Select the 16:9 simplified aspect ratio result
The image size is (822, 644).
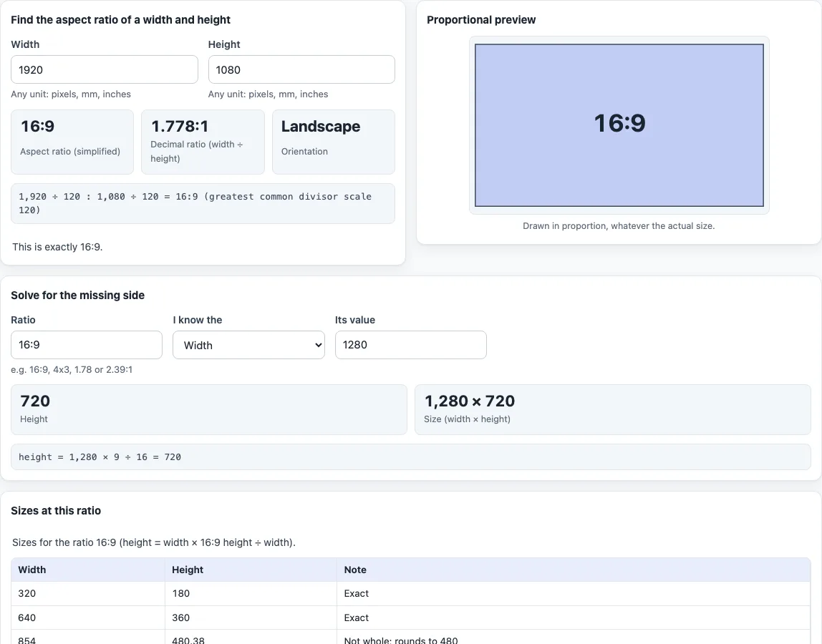click(38, 126)
